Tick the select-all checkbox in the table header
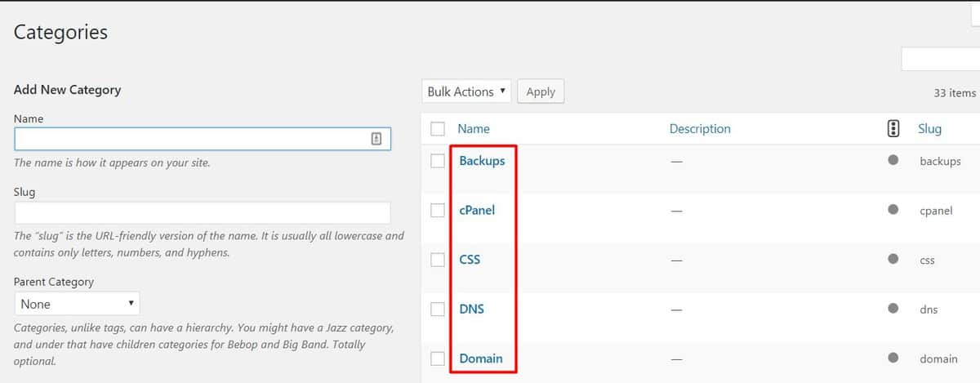 coord(438,128)
